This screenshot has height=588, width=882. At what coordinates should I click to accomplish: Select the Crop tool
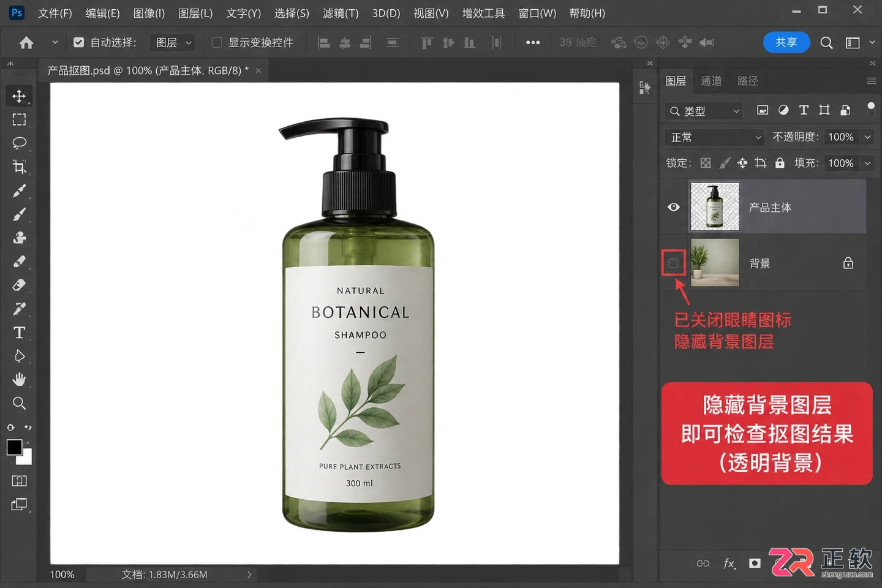pyautogui.click(x=19, y=167)
